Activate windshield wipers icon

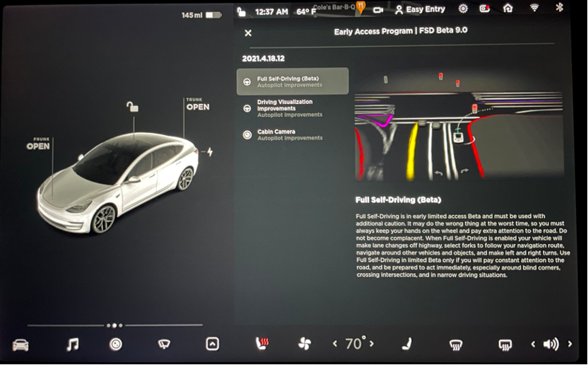(164, 344)
